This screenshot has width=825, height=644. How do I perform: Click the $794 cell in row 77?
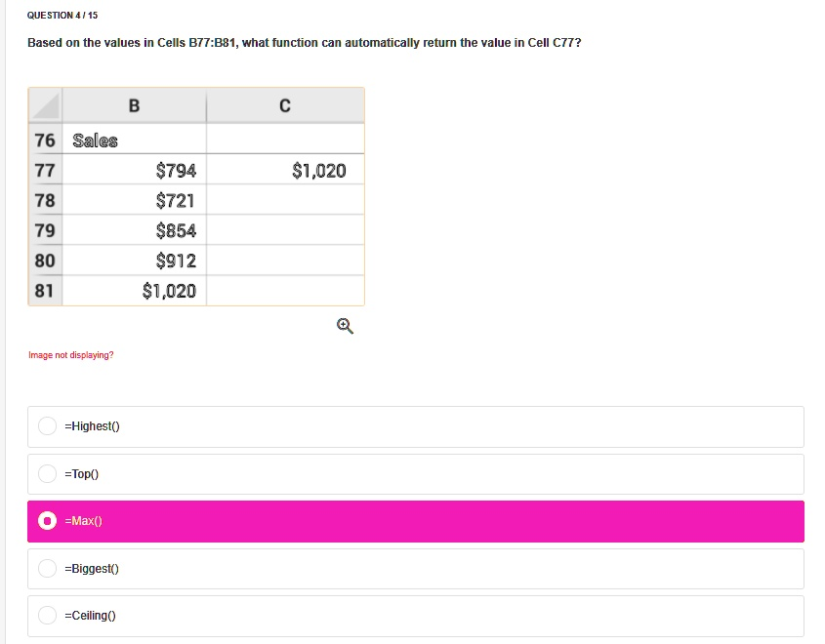134,171
